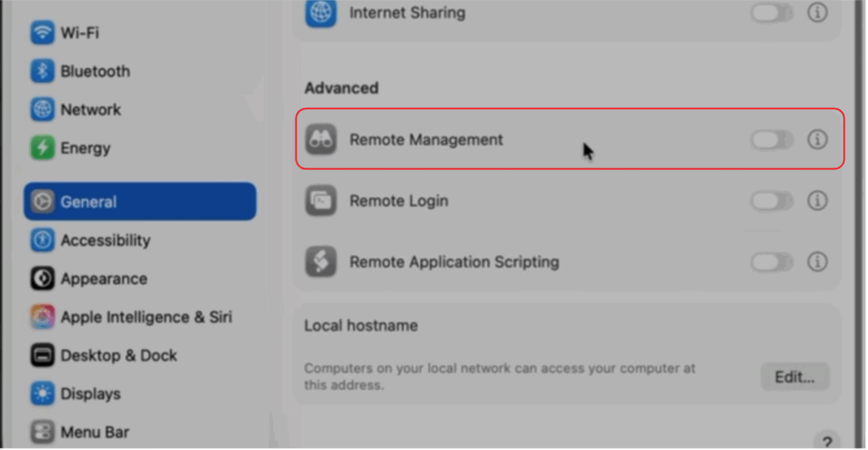Enable the Remote Management toggle
The width and height of the screenshot is (868, 450).
pyautogui.click(x=771, y=140)
